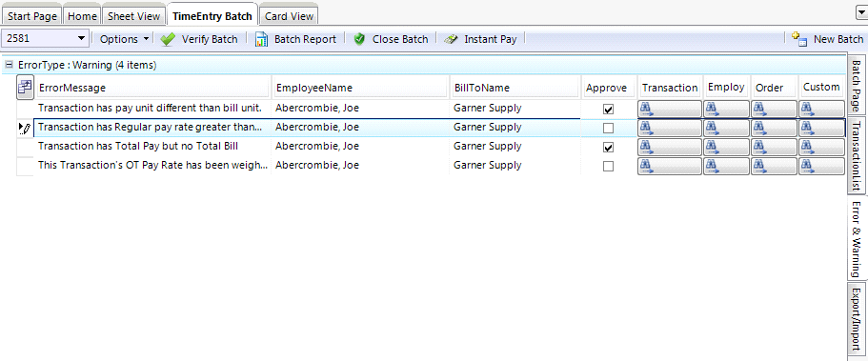Open Transaction lookup for no Total Bill row

point(670,147)
